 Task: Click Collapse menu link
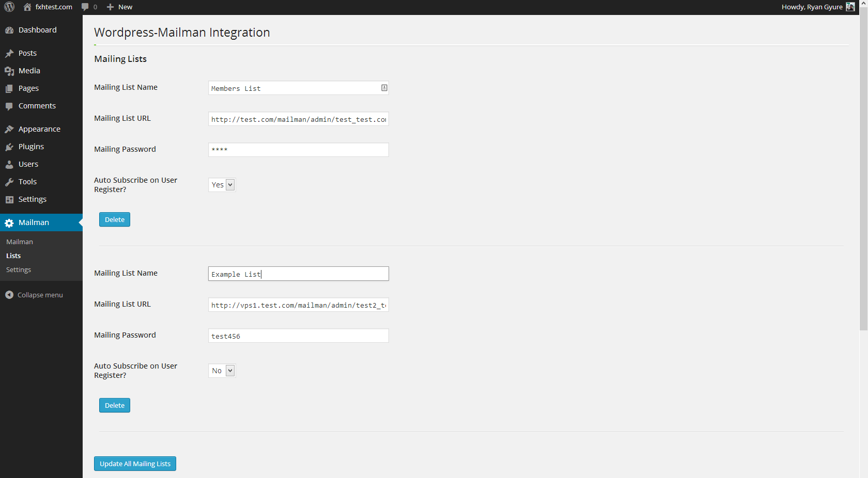(40, 295)
